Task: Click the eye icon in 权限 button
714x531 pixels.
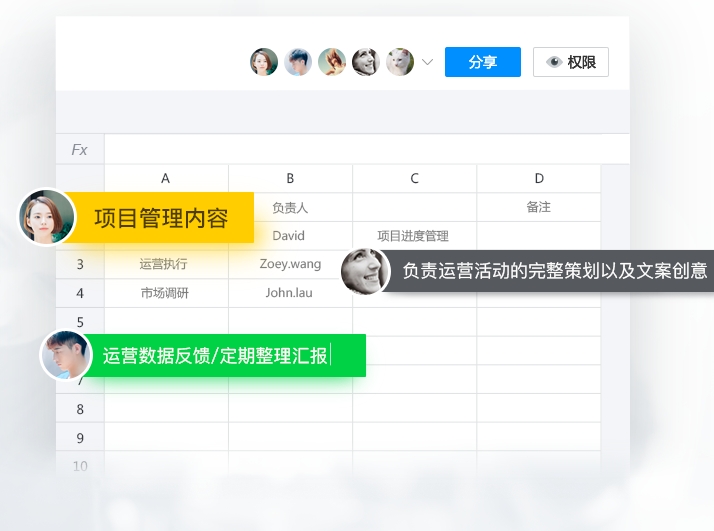Action: pos(554,62)
